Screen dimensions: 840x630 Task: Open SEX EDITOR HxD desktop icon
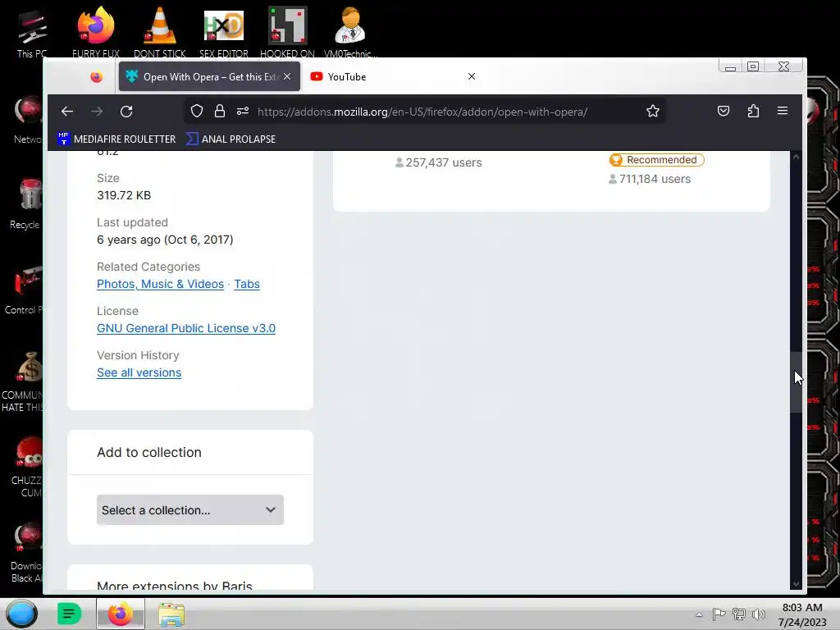[224, 32]
